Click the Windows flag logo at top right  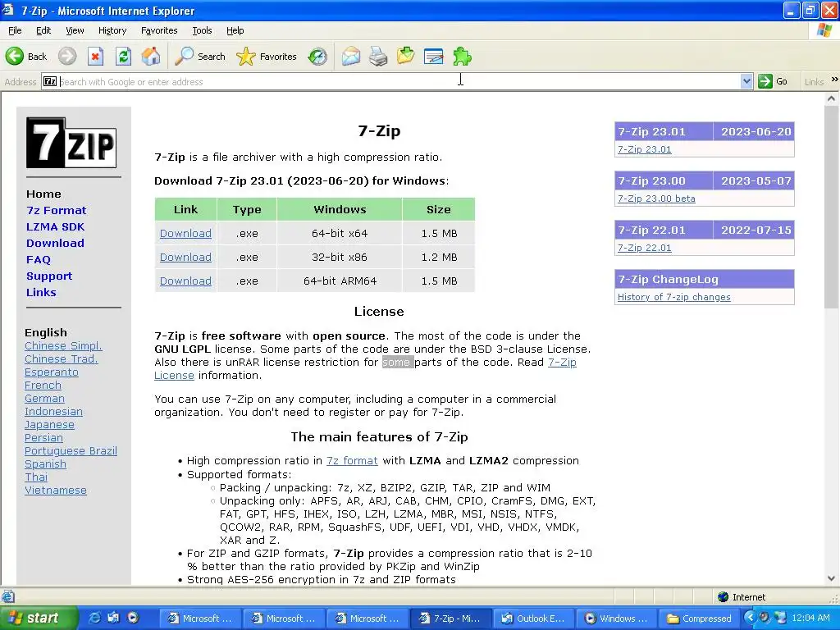[824, 30]
